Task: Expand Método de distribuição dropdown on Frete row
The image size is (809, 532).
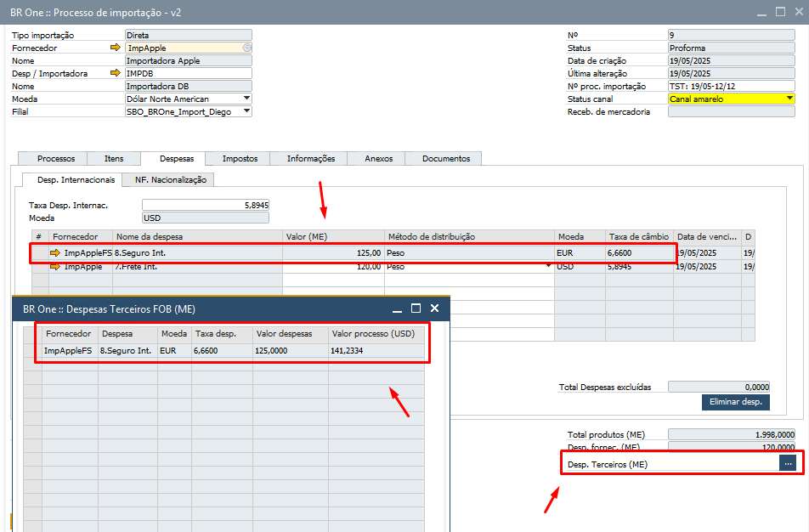Action: 548,266
